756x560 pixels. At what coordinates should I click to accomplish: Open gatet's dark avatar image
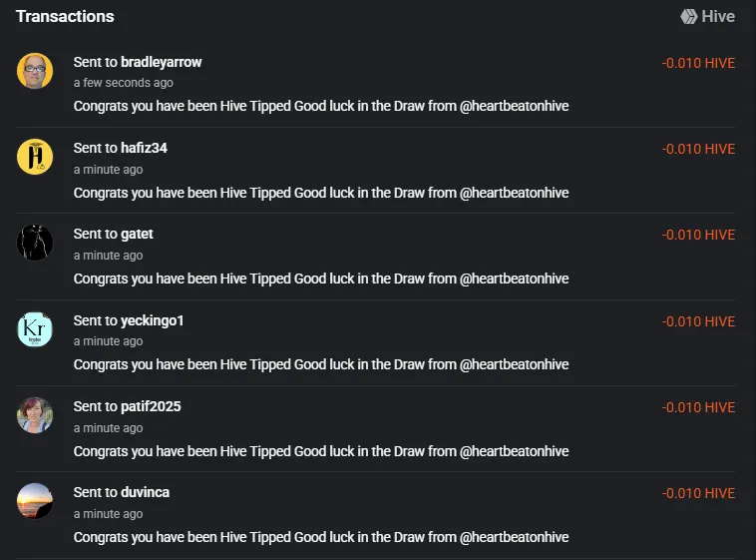click(35, 243)
